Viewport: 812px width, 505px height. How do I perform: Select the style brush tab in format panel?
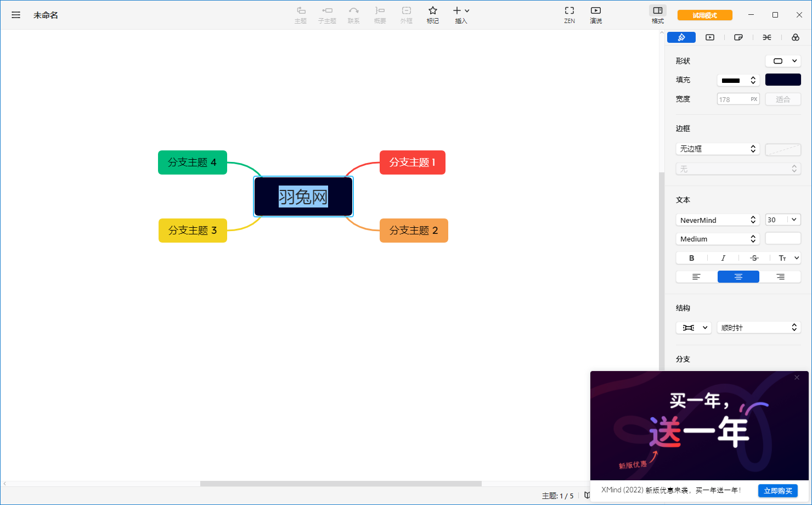pos(681,37)
